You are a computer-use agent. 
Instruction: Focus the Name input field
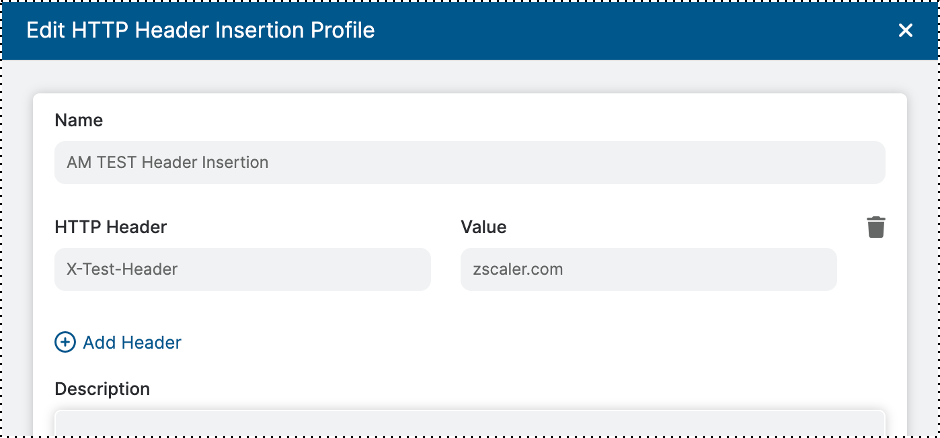(470, 162)
